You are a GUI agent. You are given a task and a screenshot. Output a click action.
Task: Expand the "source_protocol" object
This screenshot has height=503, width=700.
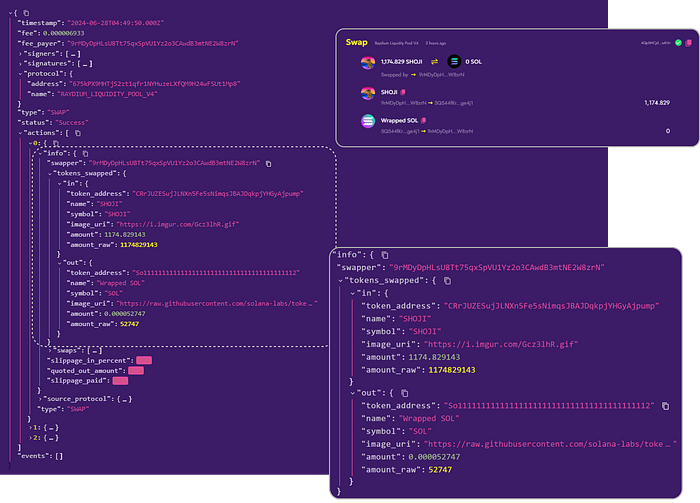pos(40,399)
